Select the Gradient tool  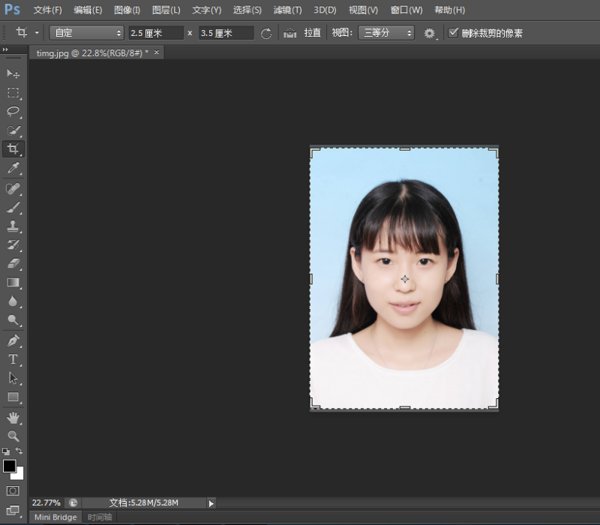click(x=13, y=282)
